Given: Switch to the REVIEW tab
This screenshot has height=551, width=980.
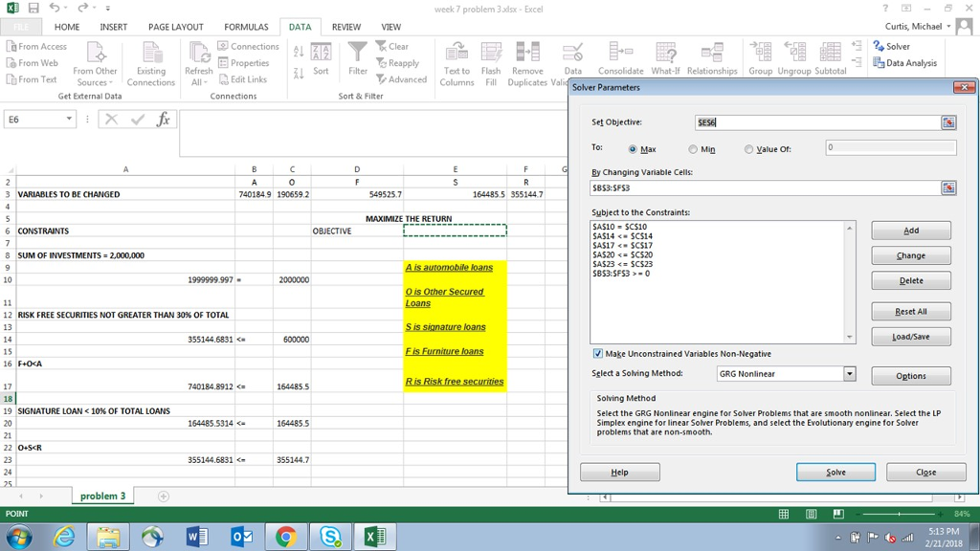Looking at the screenshot, I should (346, 27).
